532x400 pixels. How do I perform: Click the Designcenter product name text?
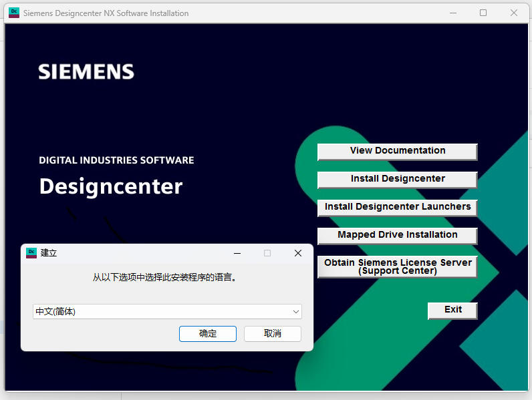(111, 186)
